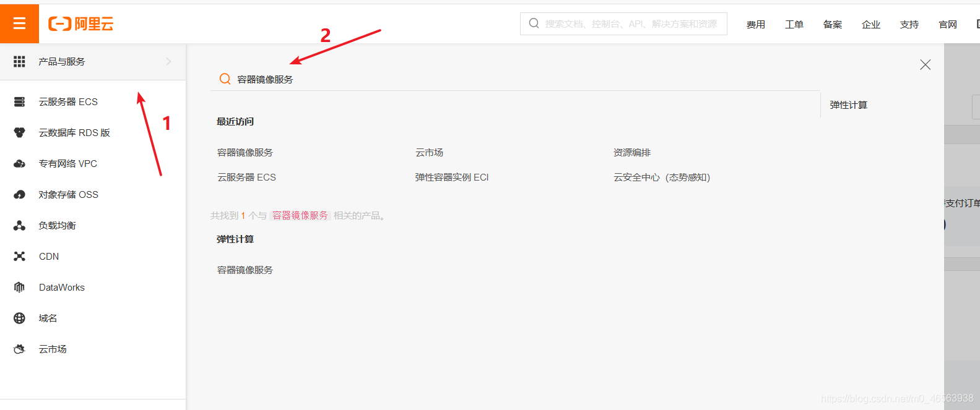
Task: Click the 弹性计算 results heading
Action: pyautogui.click(x=235, y=239)
